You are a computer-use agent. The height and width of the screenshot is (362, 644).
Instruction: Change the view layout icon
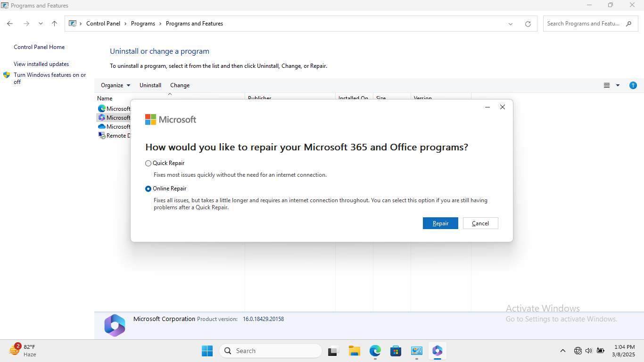click(607, 85)
